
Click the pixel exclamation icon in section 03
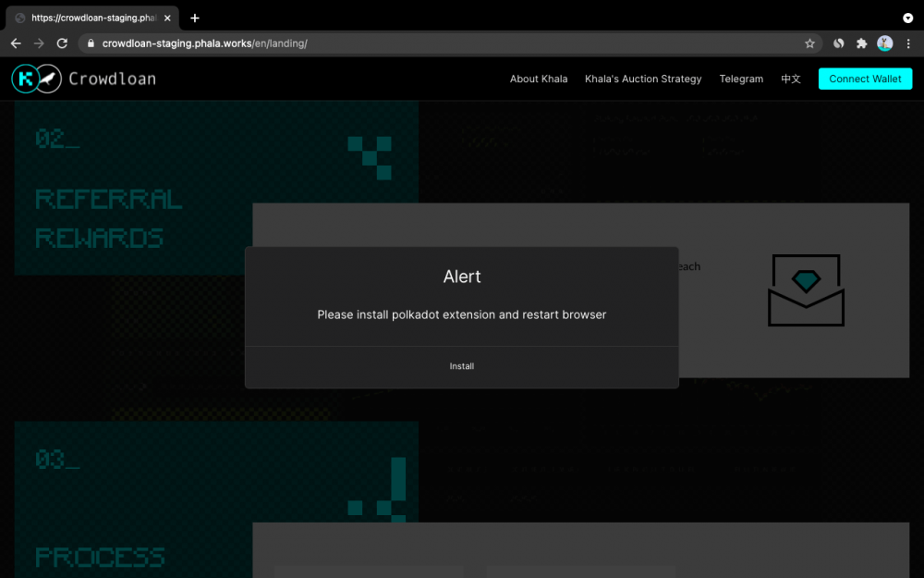pyautogui.click(x=377, y=489)
